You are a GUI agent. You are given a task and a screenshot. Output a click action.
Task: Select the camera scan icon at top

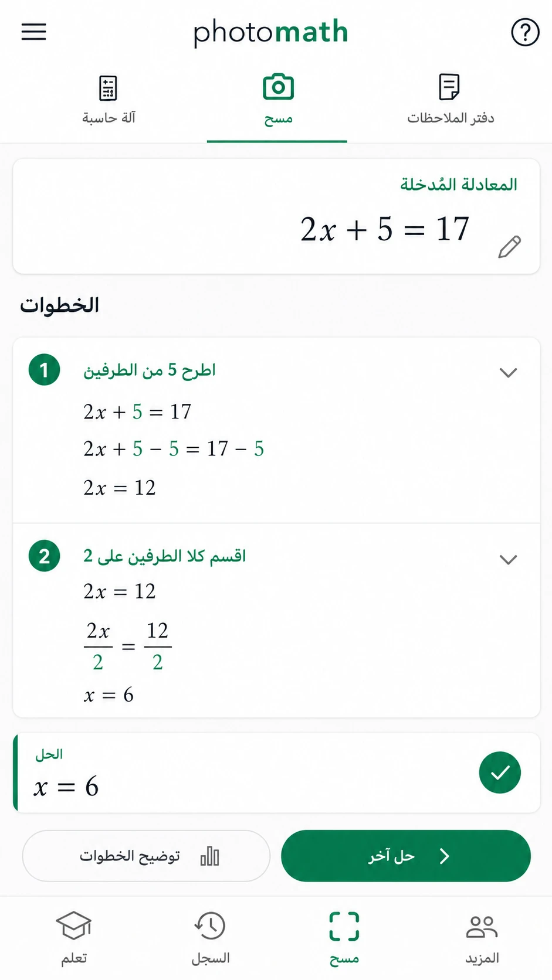coord(278,87)
